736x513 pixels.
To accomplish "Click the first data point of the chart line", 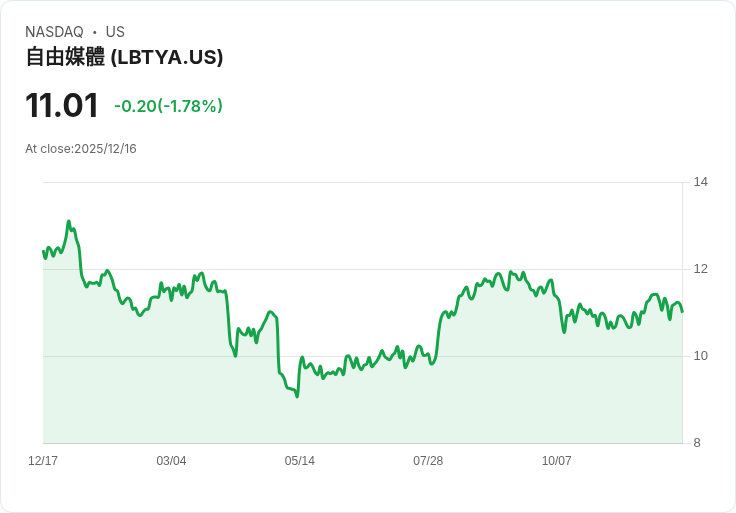I will (x=43, y=251).
